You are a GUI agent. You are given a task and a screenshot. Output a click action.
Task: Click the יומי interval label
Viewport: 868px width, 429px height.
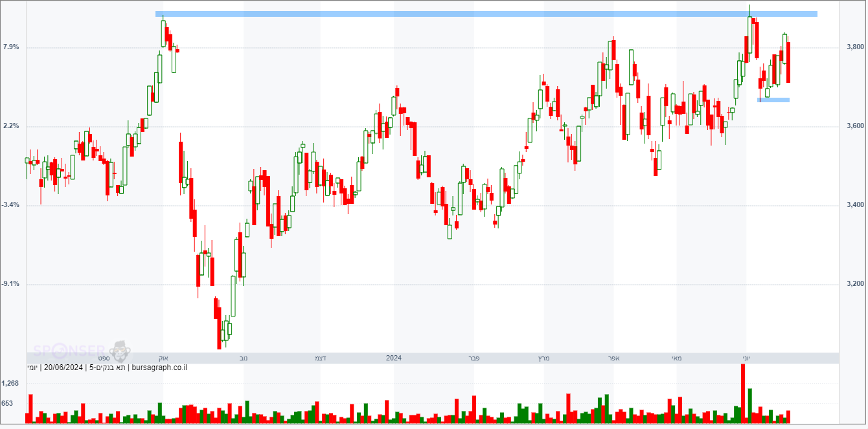pyautogui.click(x=32, y=368)
